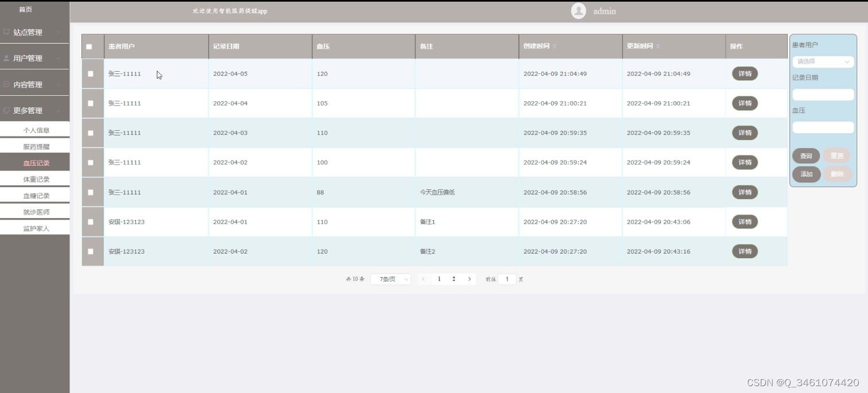
Task: Click 详情 for the 2022-04-05 record
Action: [745, 73]
